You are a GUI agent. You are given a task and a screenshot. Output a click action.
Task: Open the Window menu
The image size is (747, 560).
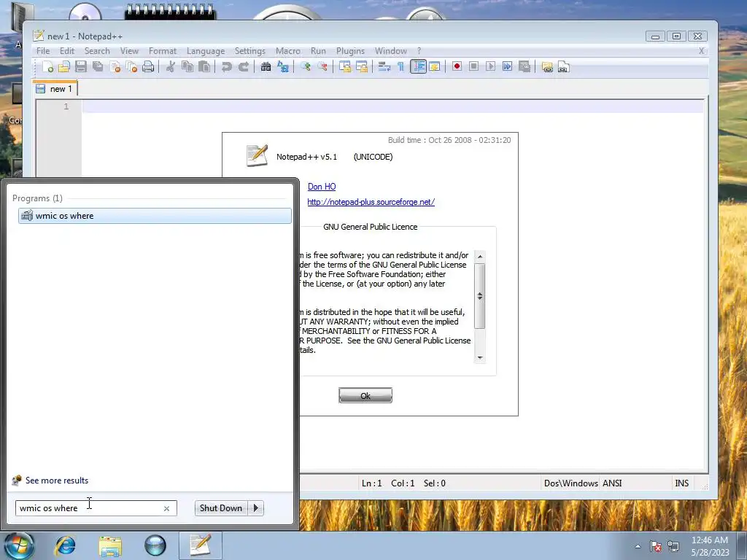[x=391, y=51]
